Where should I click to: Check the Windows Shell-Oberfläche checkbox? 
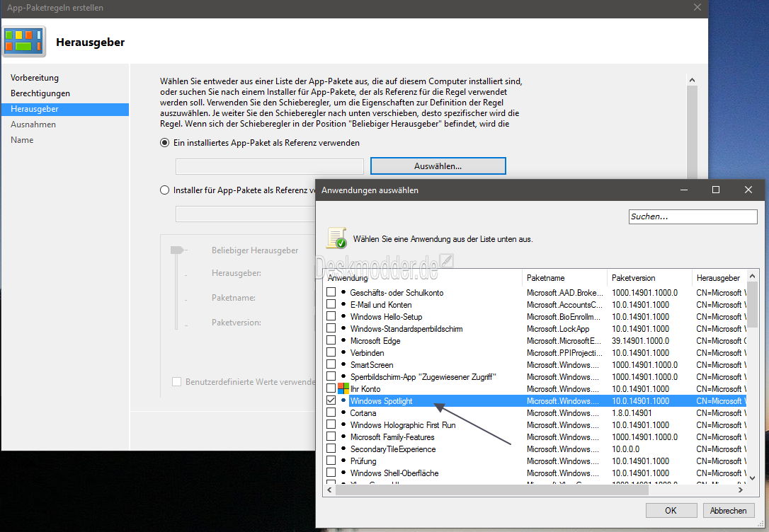(331, 473)
